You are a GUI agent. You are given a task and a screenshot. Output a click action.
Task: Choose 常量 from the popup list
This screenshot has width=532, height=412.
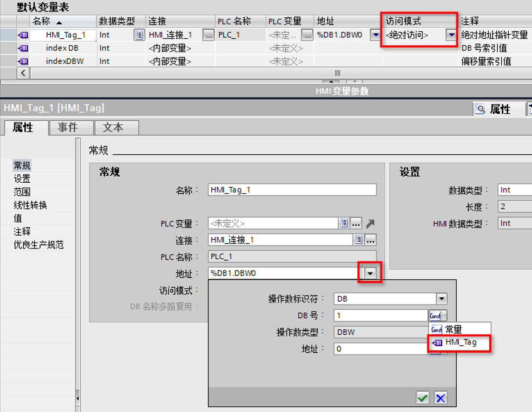(x=453, y=329)
